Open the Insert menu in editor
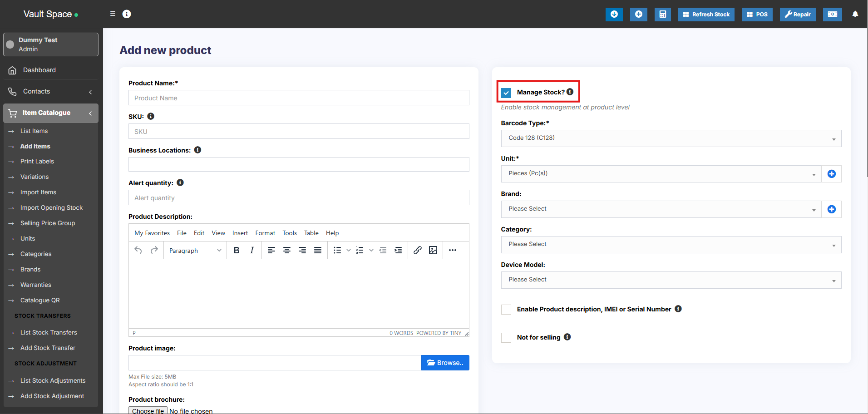868x414 pixels. point(240,233)
